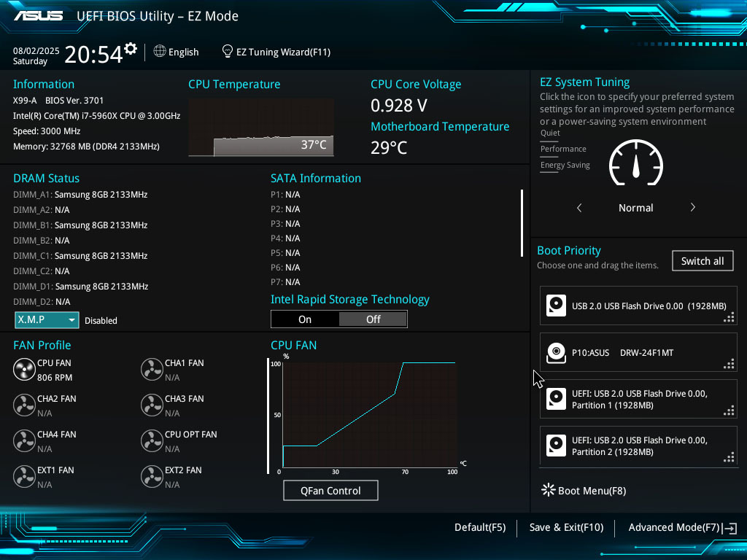Image resolution: width=747 pixels, height=560 pixels.
Task: Click DIMM_A1 Samsung 8GB 2133MHz entry
Action: coord(80,194)
